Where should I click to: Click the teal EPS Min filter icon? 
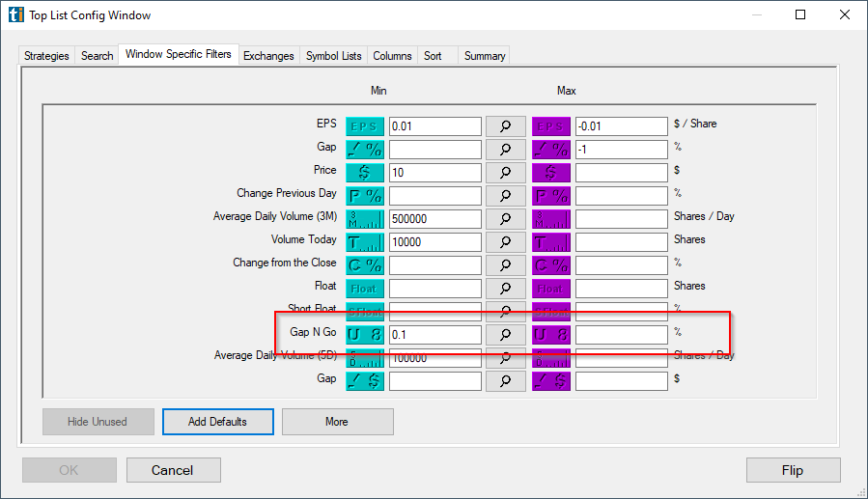[365, 126]
